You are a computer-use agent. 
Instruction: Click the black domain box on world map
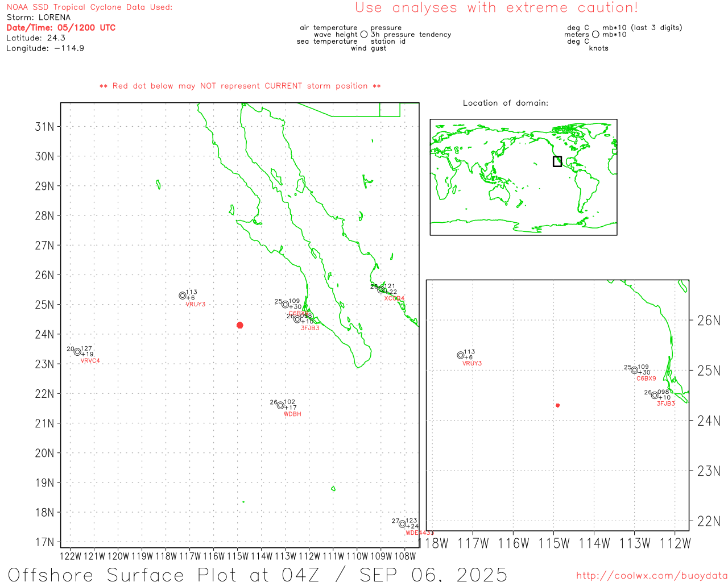pos(557,161)
